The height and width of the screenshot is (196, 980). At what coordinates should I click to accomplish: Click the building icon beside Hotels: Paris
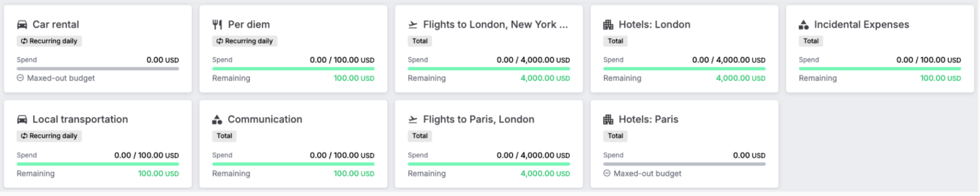pyautogui.click(x=608, y=119)
